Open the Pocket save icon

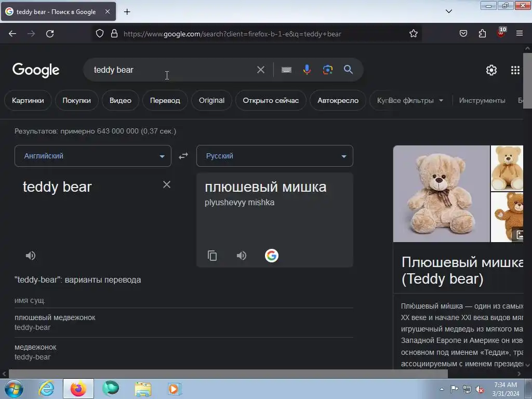[463, 34]
